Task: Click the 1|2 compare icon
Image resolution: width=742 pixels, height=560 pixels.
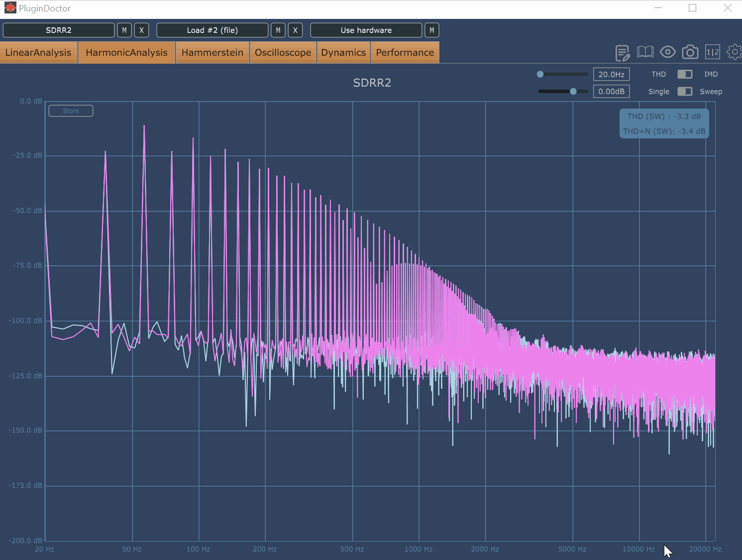Action: 712,52
